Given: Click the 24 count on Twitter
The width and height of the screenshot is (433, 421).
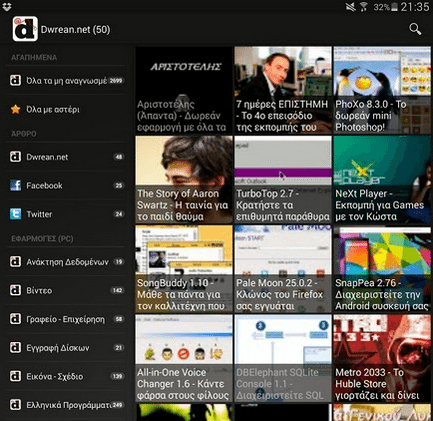Looking at the screenshot, I should [x=119, y=214].
